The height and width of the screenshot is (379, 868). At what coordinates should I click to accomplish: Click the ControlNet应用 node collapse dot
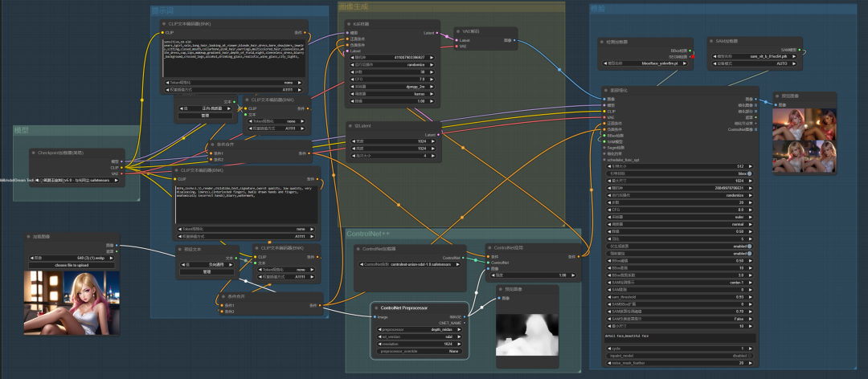(x=489, y=248)
